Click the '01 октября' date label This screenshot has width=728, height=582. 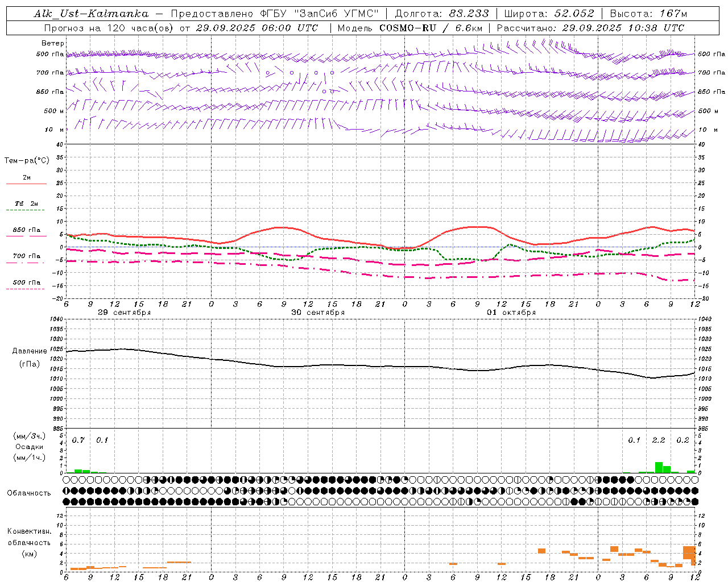click(511, 313)
